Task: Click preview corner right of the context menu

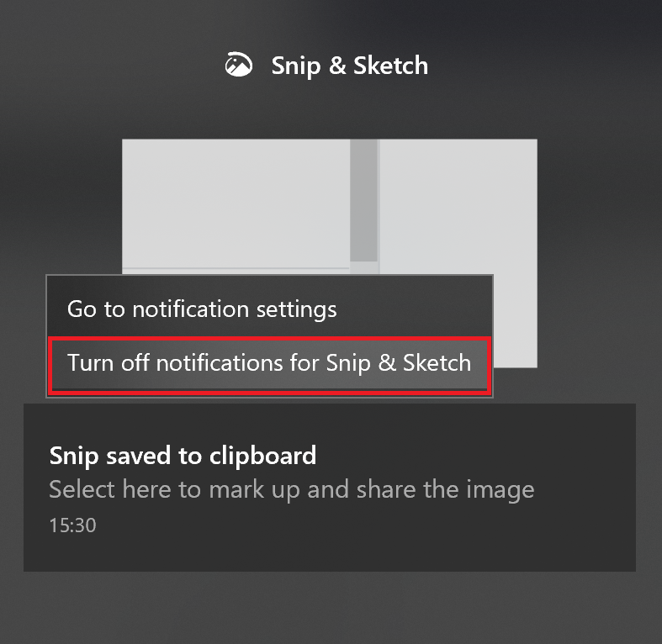Action: (x=515, y=320)
